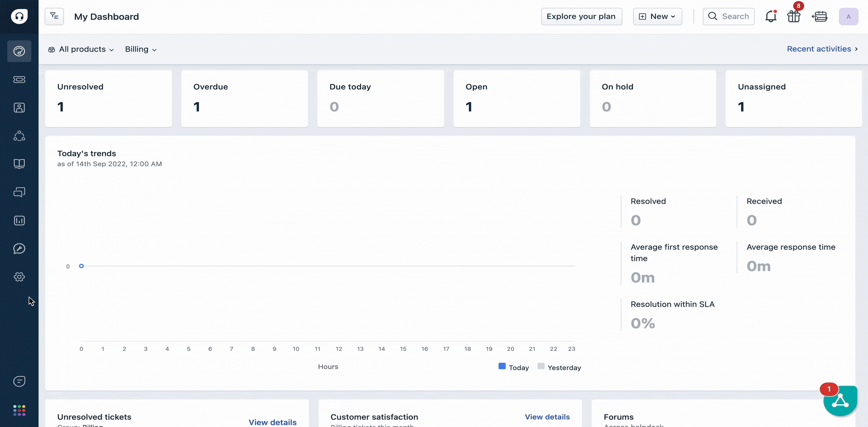Viewport: 868px width, 427px height.
Task: Click the Explore your plan button
Action: (581, 16)
